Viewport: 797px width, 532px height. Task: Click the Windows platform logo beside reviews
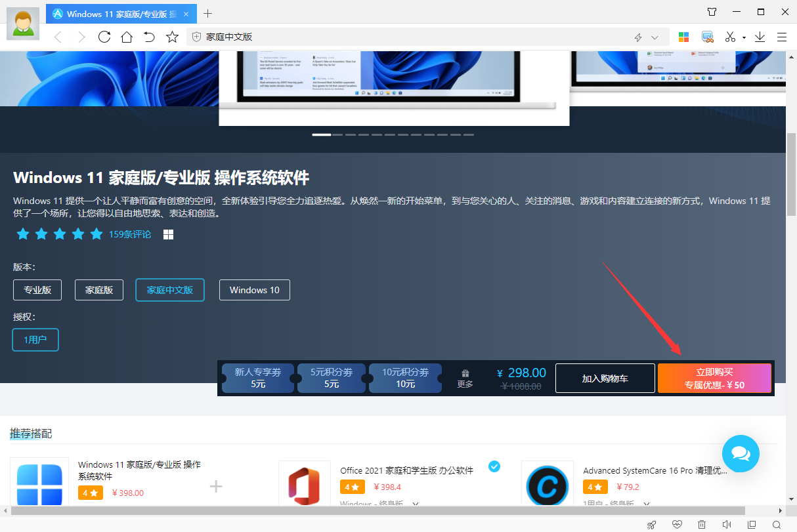pos(168,234)
